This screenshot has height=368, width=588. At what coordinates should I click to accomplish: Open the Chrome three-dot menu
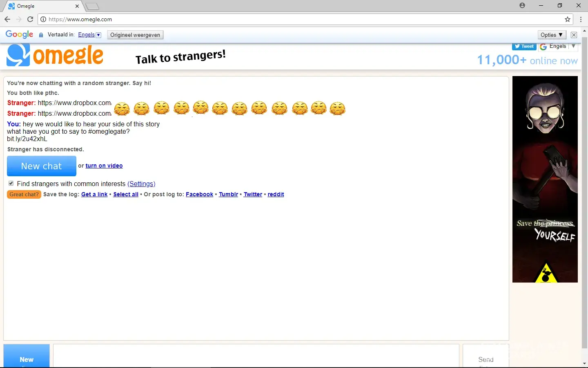(x=581, y=19)
